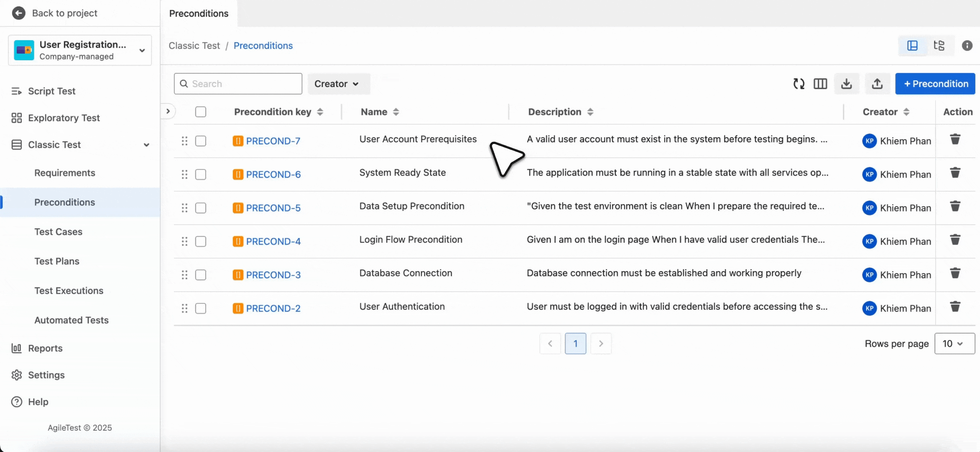Click the download/import icon button
The width and height of the screenshot is (980, 452).
(x=847, y=84)
